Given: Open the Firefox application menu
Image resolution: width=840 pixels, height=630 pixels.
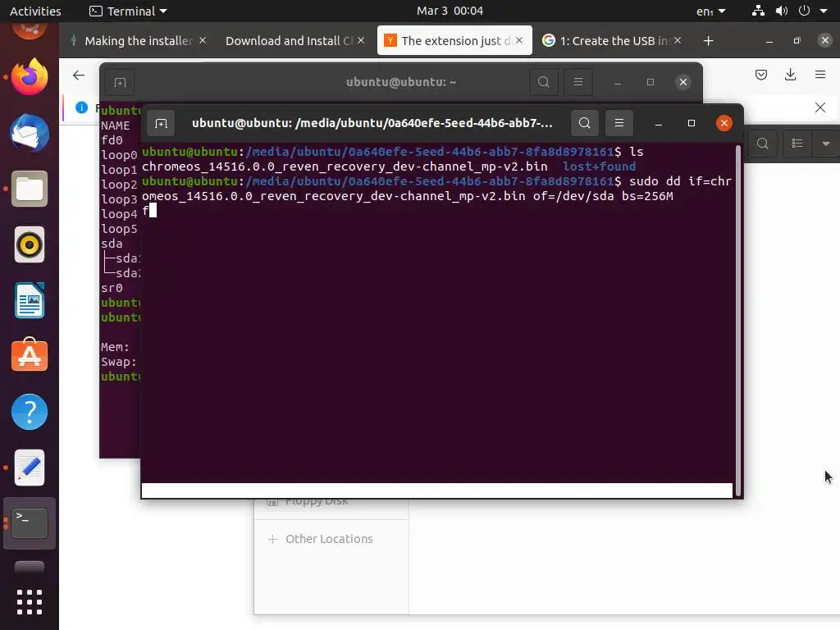Looking at the screenshot, I should tap(820, 75).
